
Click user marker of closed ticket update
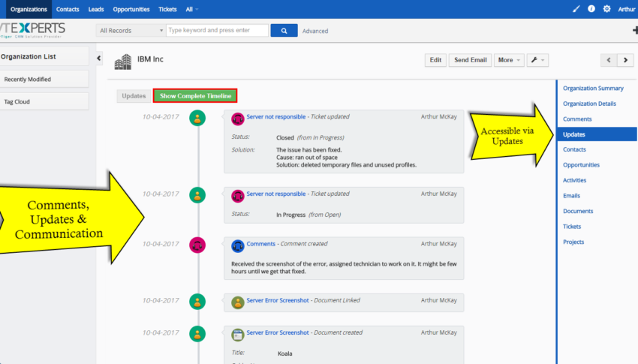[x=197, y=118]
